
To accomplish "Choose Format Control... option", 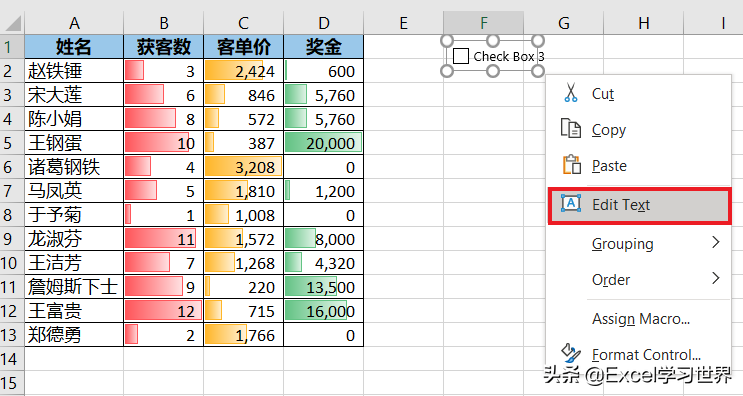I will coord(638,354).
